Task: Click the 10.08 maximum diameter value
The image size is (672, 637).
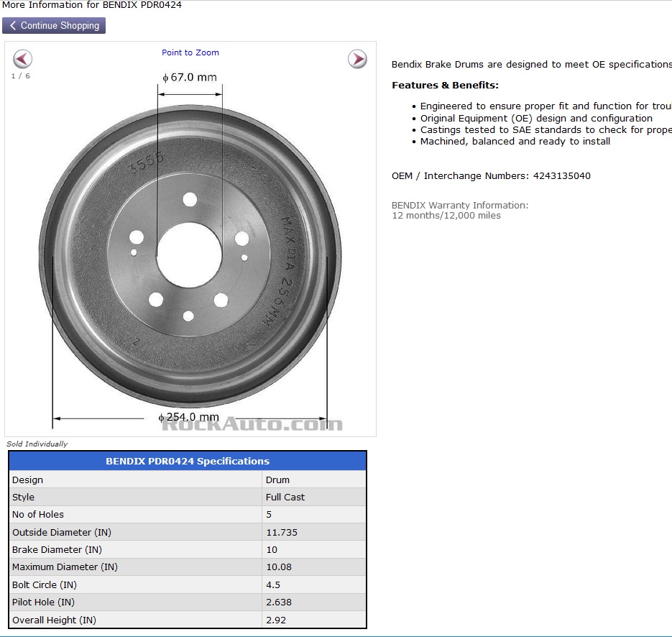Action: 279,567
